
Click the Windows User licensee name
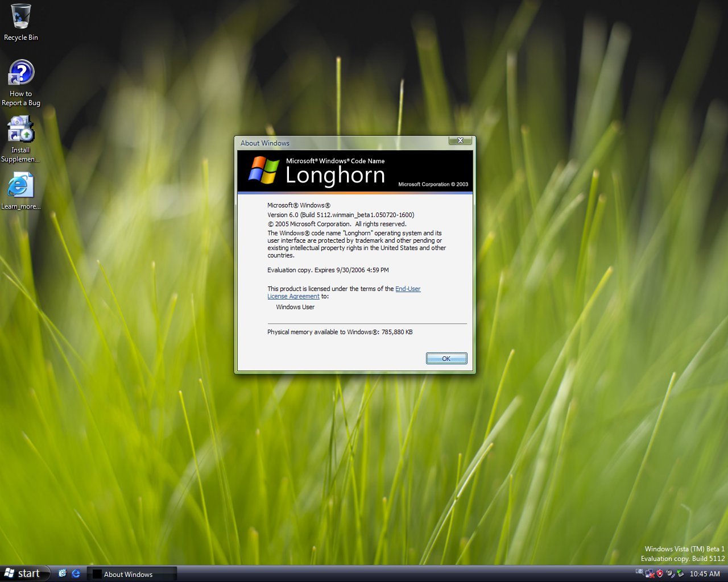(295, 307)
